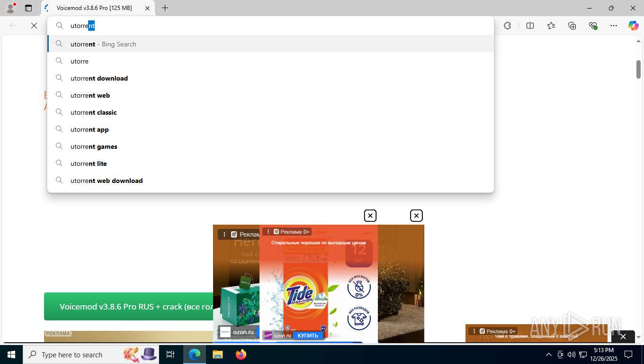
Task: Click the page scrollbar down arrow
Action: tap(638, 337)
